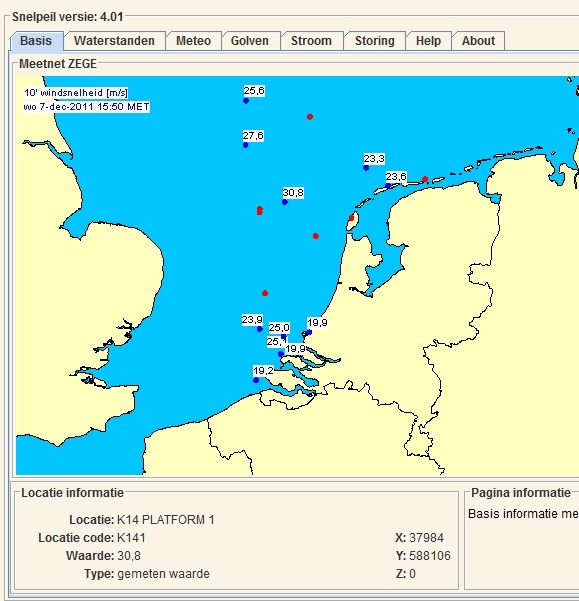The height and width of the screenshot is (601, 579).
Task: Open the Help tab
Action: 428,41
